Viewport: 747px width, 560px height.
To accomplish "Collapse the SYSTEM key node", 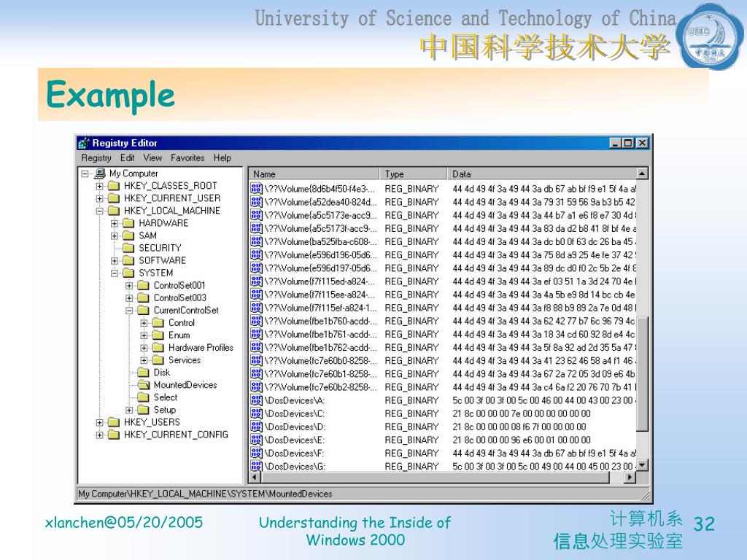I will [x=115, y=273].
